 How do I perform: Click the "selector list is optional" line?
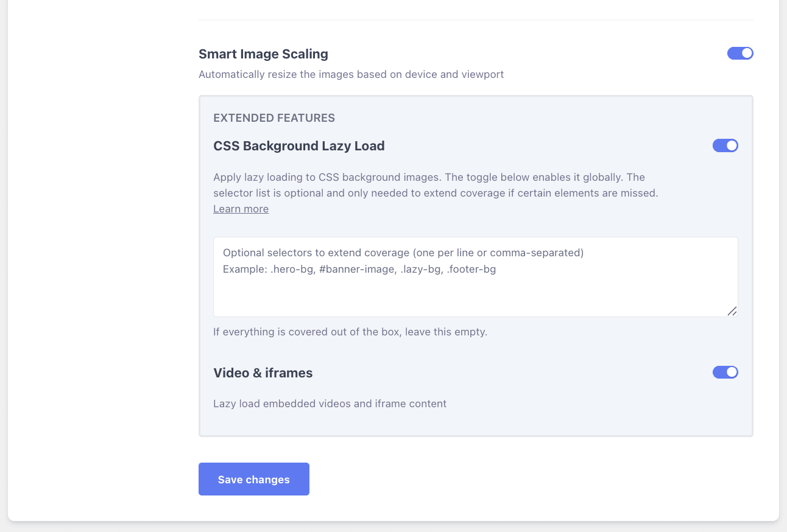436,193
